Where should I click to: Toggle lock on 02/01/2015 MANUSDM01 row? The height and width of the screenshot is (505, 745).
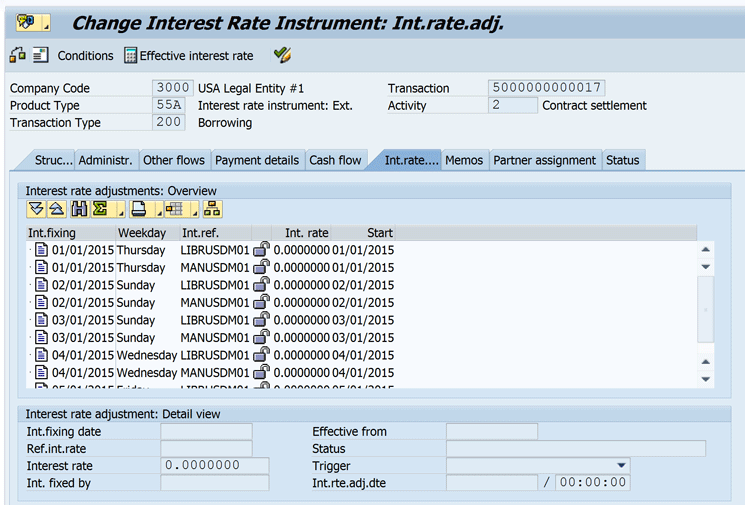261,302
